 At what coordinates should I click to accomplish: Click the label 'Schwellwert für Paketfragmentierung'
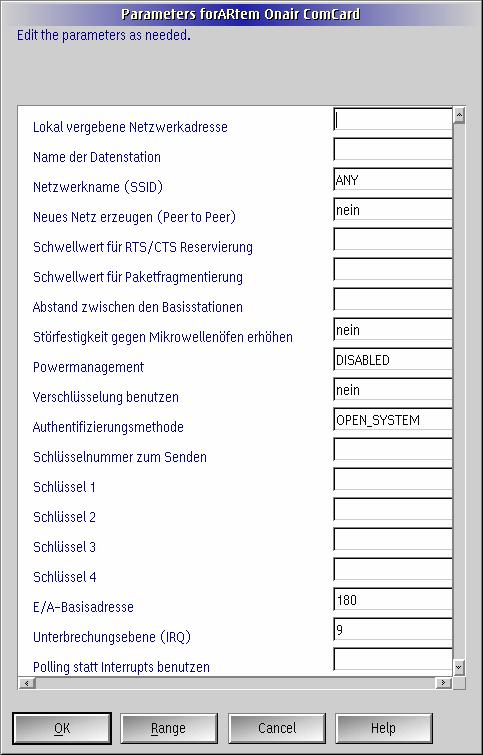138,277
